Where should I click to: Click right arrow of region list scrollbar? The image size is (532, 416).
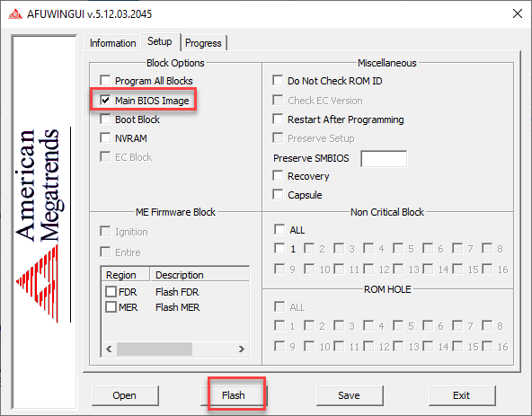click(241, 349)
